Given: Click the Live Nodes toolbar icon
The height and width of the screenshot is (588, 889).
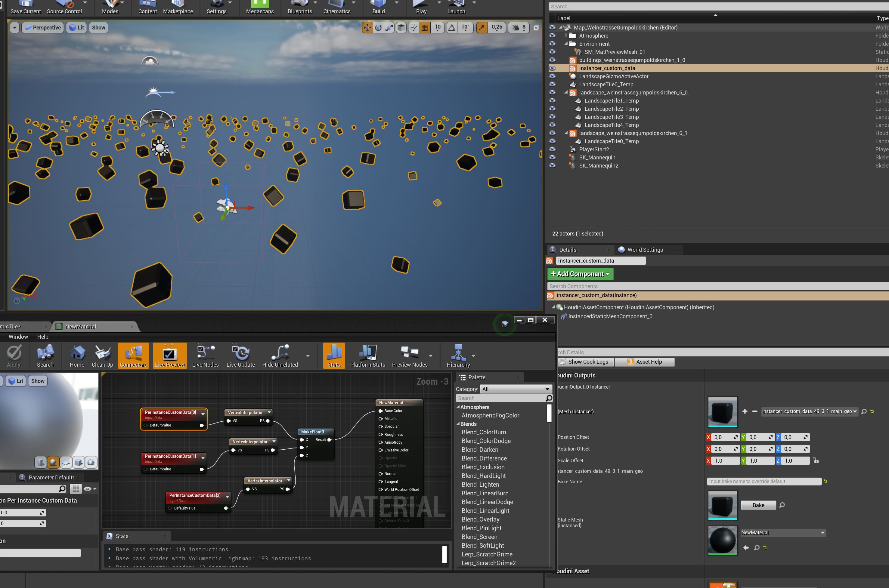Looking at the screenshot, I should click(x=205, y=356).
